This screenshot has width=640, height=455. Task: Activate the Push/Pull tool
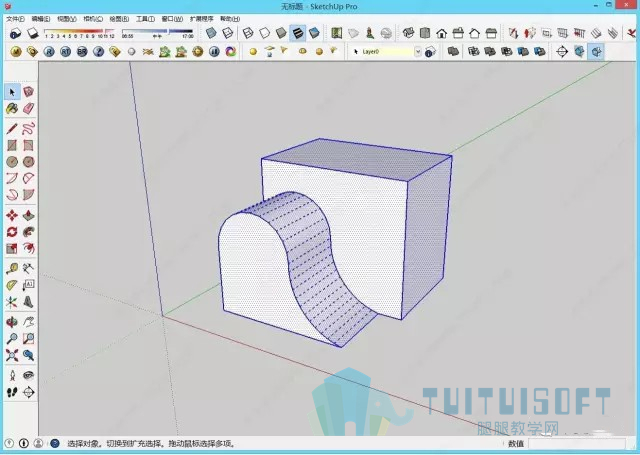click(x=28, y=215)
